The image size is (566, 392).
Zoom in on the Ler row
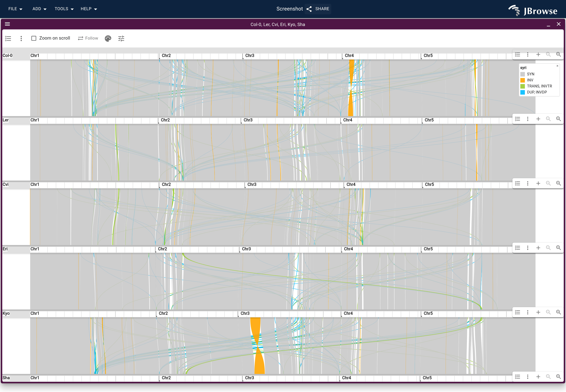coord(559,119)
